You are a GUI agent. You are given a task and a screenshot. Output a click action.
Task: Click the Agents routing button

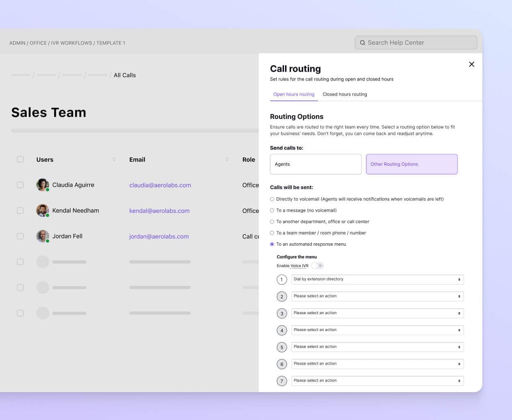point(315,164)
